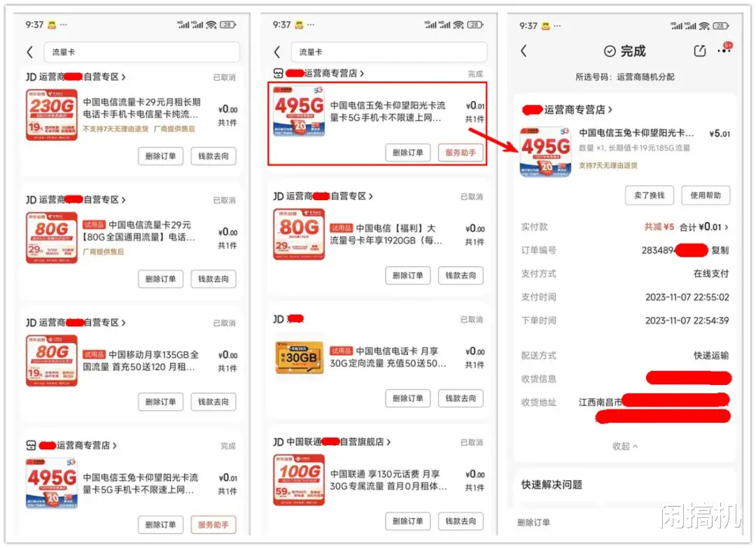The image size is (756, 548).
Task: Open the store header above 中国移动月享135GB order
Action: 76,323
